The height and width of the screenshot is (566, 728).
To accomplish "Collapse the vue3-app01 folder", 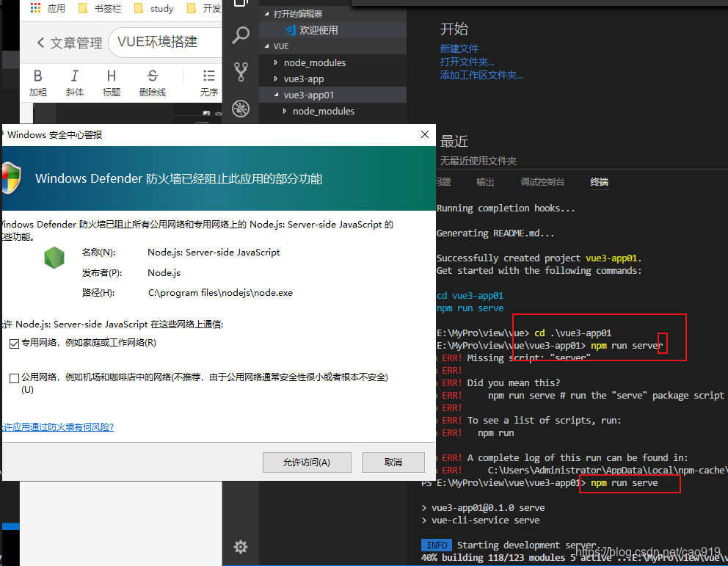I will (x=276, y=95).
